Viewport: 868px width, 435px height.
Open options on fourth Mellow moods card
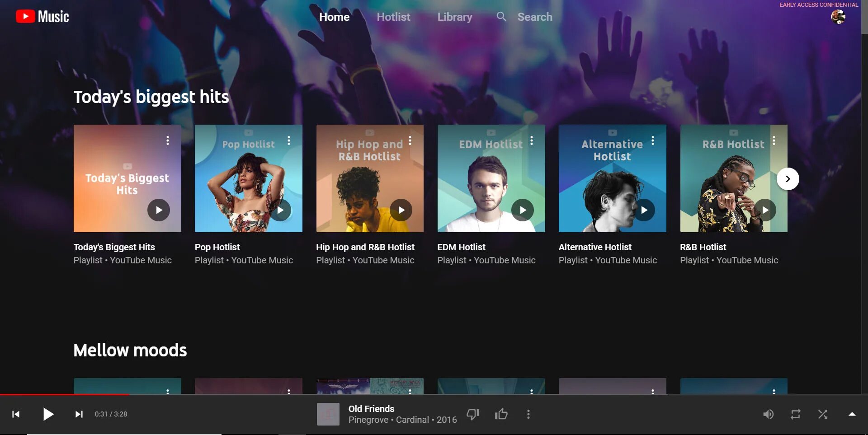coord(532,391)
